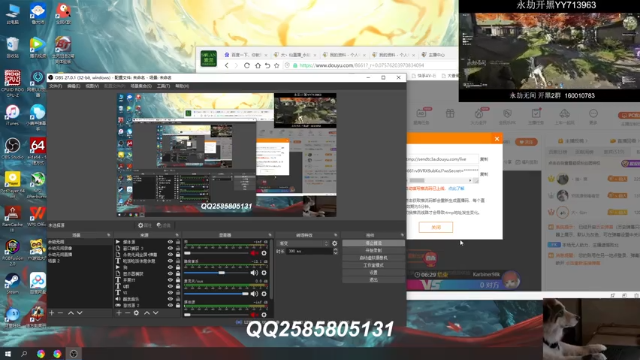
Task: Click the scene transition properties gear icon
Action: (335, 243)
